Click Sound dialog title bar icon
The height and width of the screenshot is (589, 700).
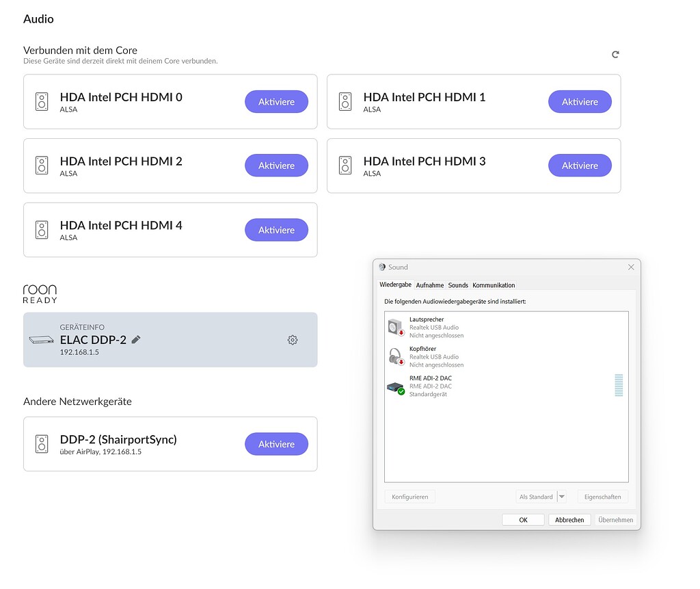click(382, 267)
